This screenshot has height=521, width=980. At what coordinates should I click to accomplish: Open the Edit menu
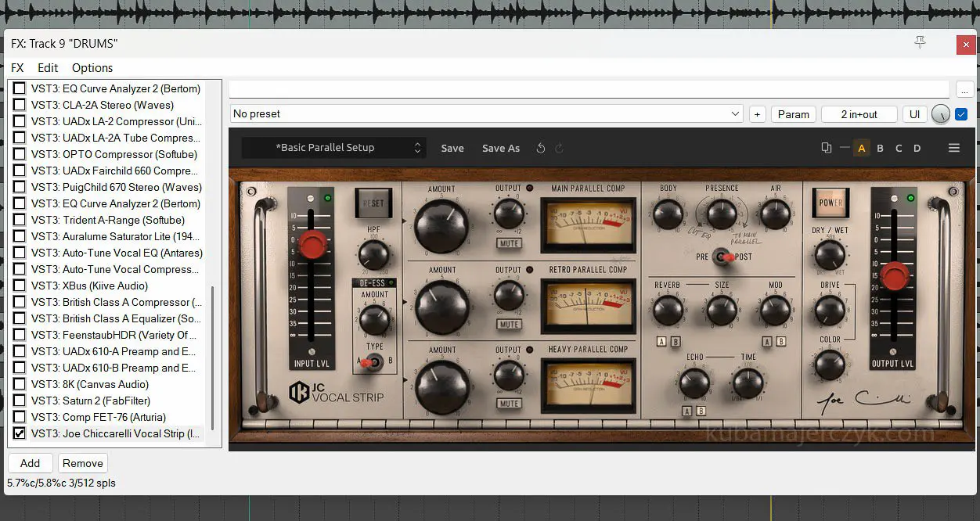[x=48, y=68]
